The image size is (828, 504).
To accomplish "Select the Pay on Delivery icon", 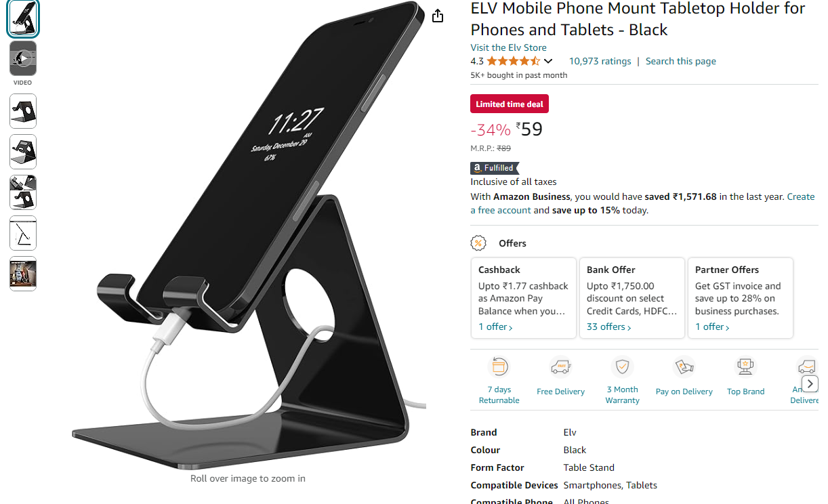I will [x=684, y=366].
